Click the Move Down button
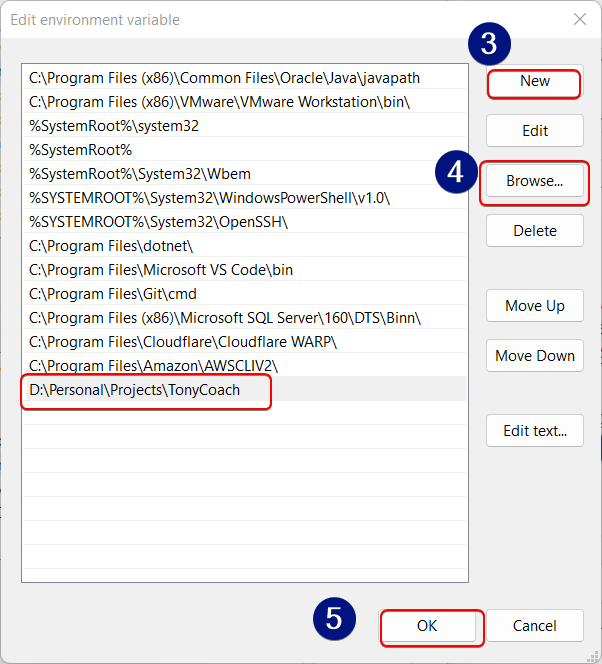602x664 pixels. coord(534,356)
